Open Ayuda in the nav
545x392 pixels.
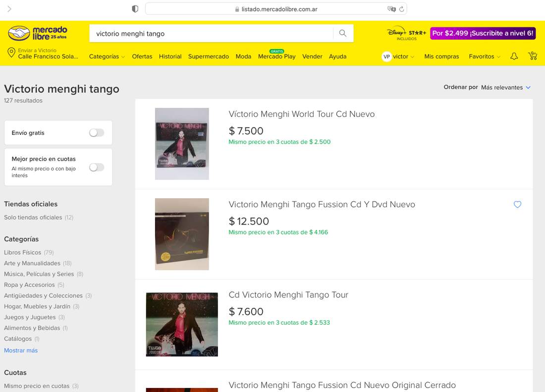click(338, 56)
